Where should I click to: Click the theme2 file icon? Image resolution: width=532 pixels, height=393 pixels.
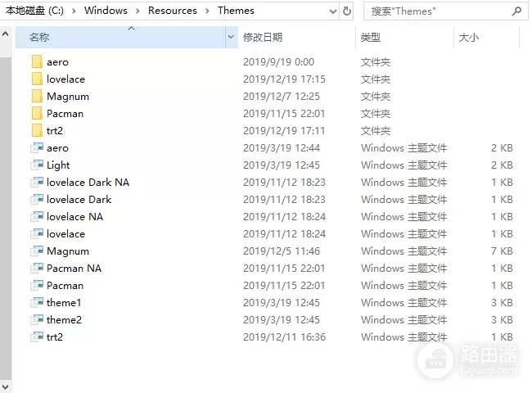click(37, 319)
